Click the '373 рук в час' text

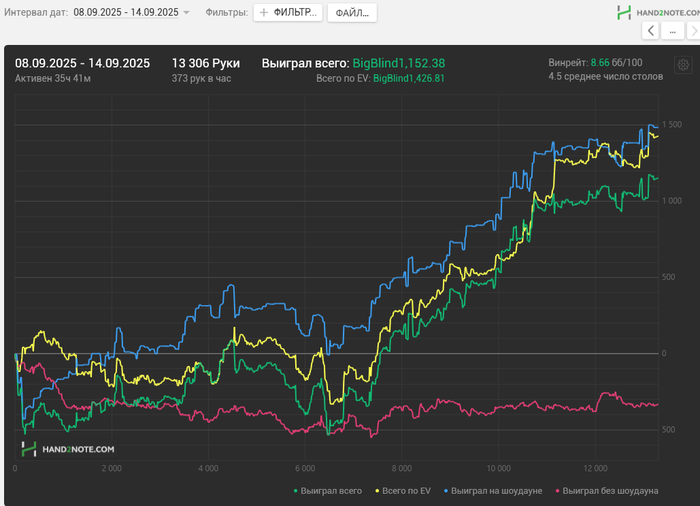coord(201,79)
